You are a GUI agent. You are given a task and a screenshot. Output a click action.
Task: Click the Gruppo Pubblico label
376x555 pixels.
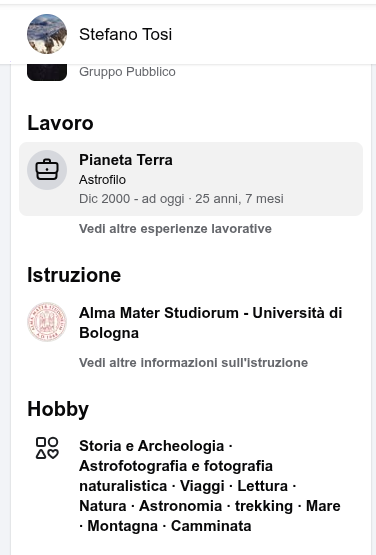pos(127,72)
